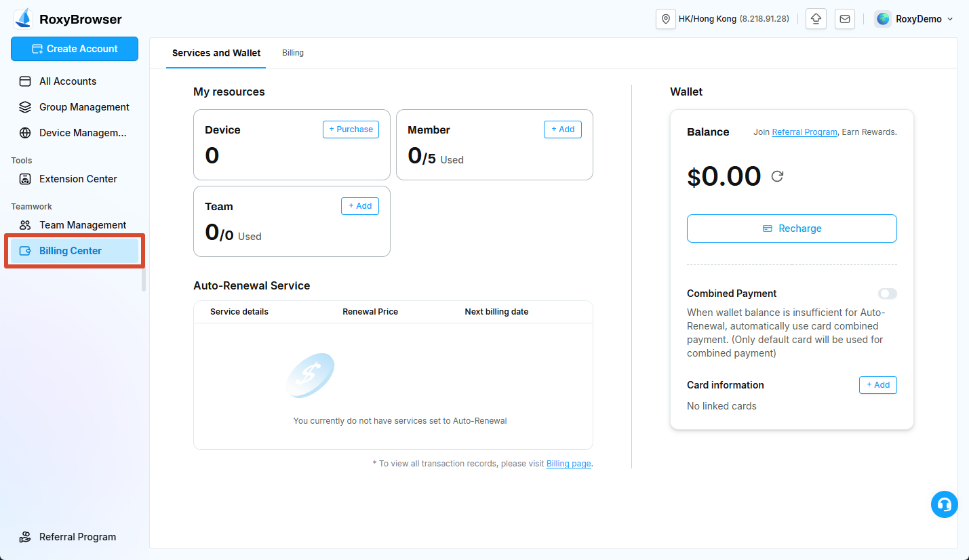Image resolution: width=969 pixels, height=560 pixels.
Task: Click Add next to Card information
Action: (878, 385)
